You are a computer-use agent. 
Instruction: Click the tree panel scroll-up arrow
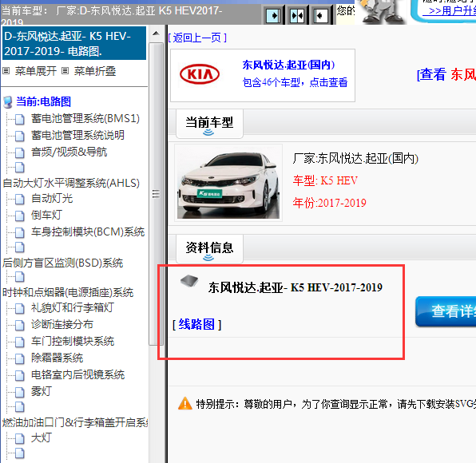tap(156, 34)
